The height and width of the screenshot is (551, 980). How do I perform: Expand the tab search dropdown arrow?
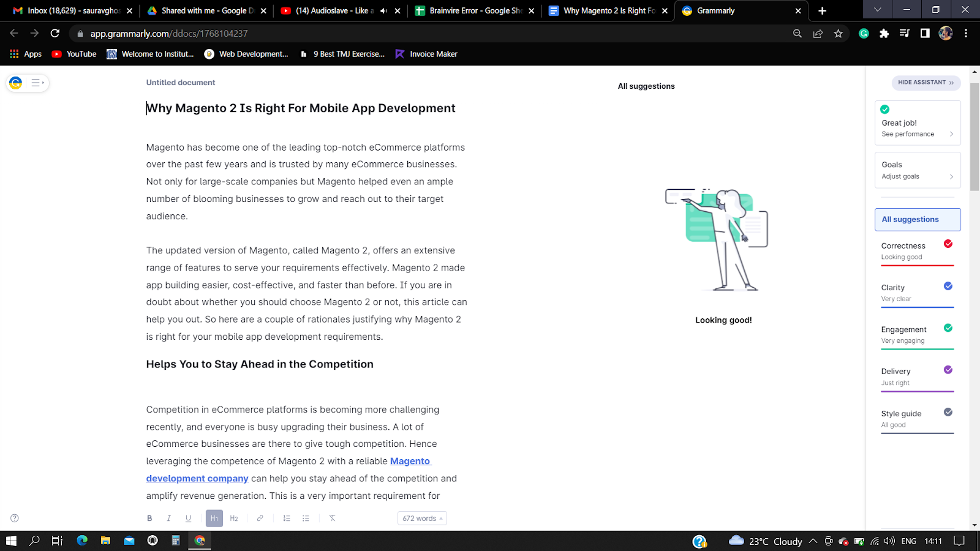coord(877,10)
